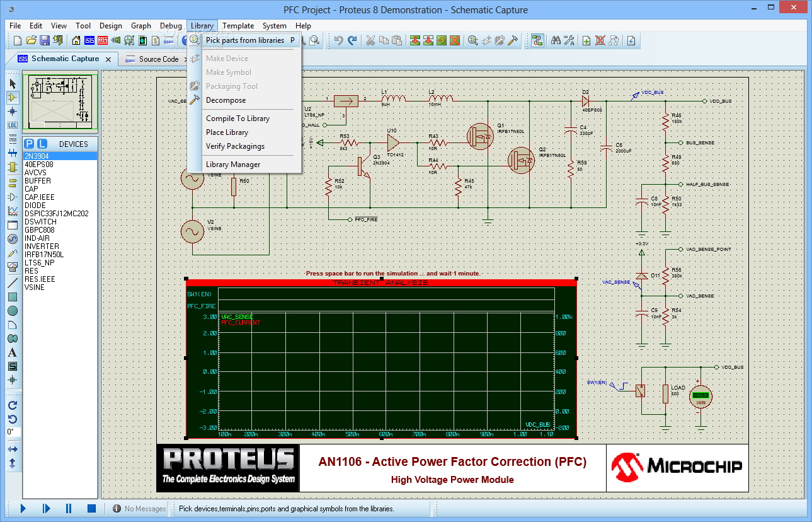
Task: Click the Property Assignment wrench icon
Action: 569,40
